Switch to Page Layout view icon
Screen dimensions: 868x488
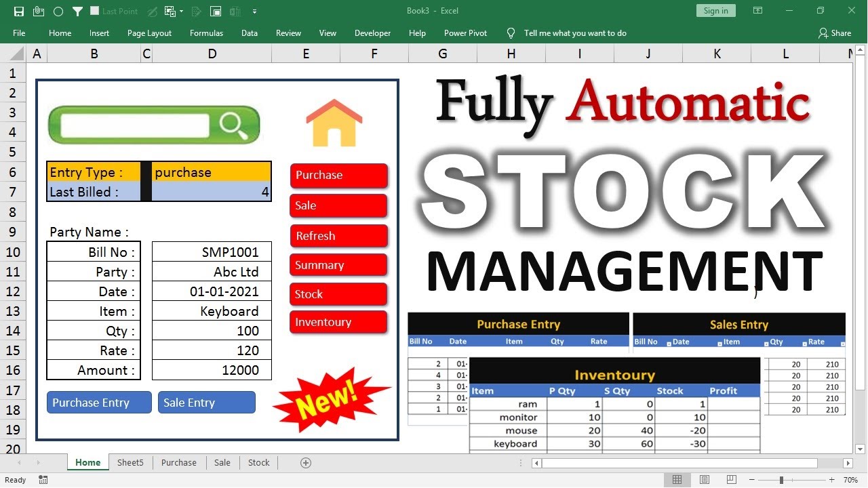705,480
